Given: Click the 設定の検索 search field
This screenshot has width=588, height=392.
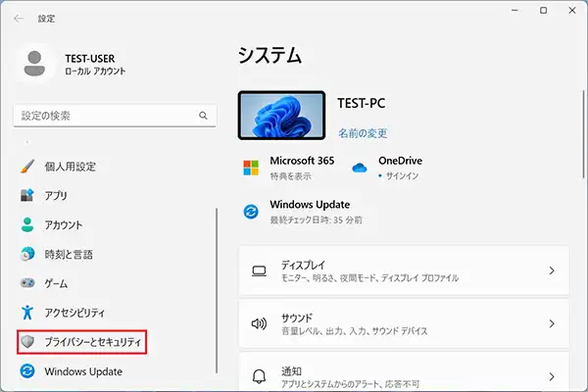Looking at the screenshot, I should coord(115,116).
